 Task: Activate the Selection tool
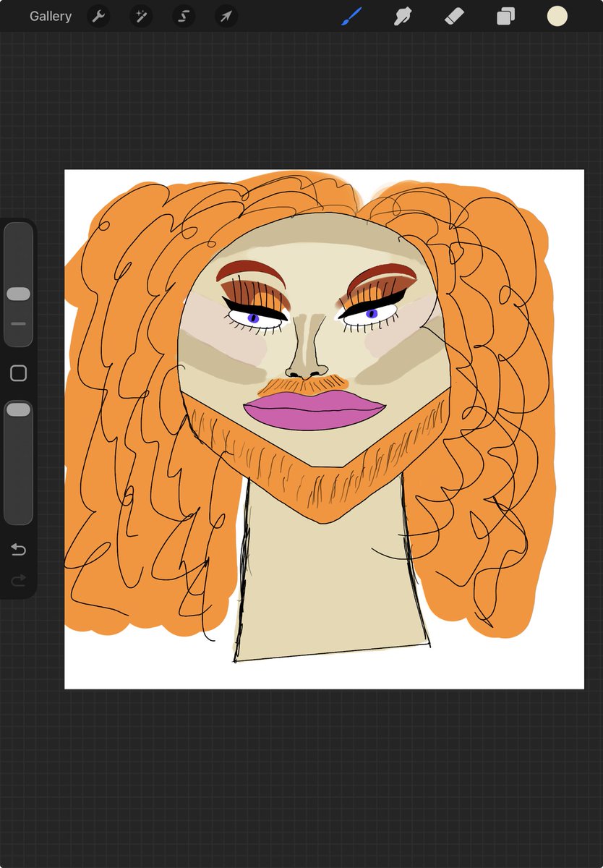click(184, 16)
